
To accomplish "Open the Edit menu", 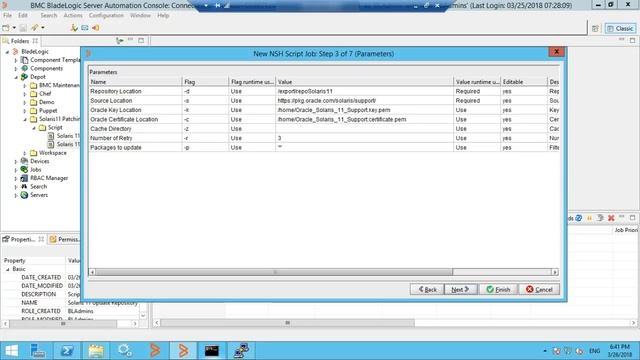I will click(23, 16).
